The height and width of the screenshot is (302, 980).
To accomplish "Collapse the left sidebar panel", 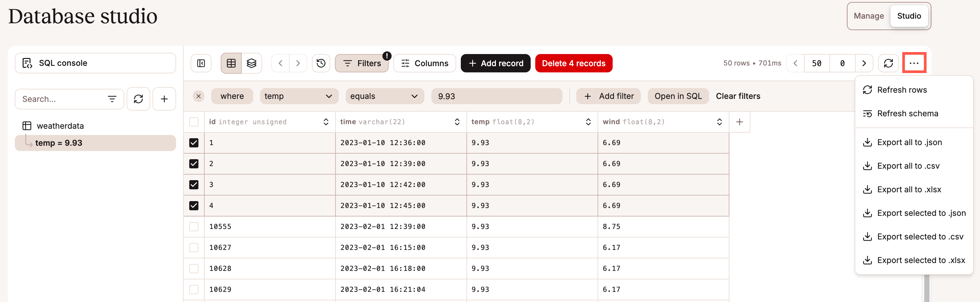I will click(200, 63).
